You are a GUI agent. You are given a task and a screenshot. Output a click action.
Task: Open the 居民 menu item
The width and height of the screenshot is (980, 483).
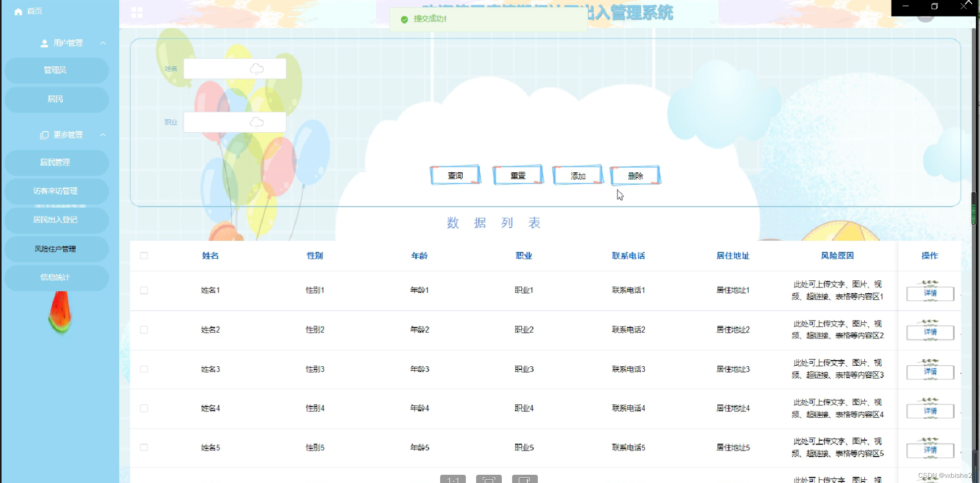tap(57, 99)
